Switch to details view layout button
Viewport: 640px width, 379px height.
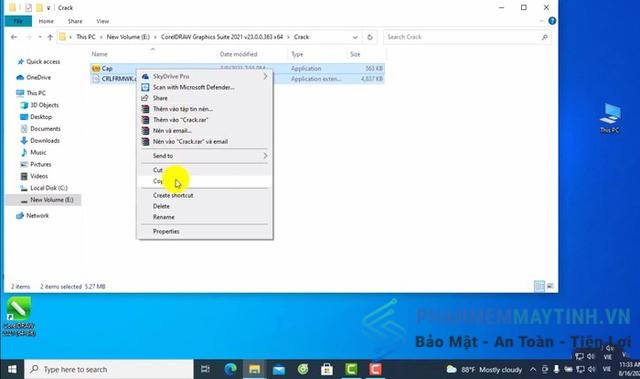coord(539,286)
